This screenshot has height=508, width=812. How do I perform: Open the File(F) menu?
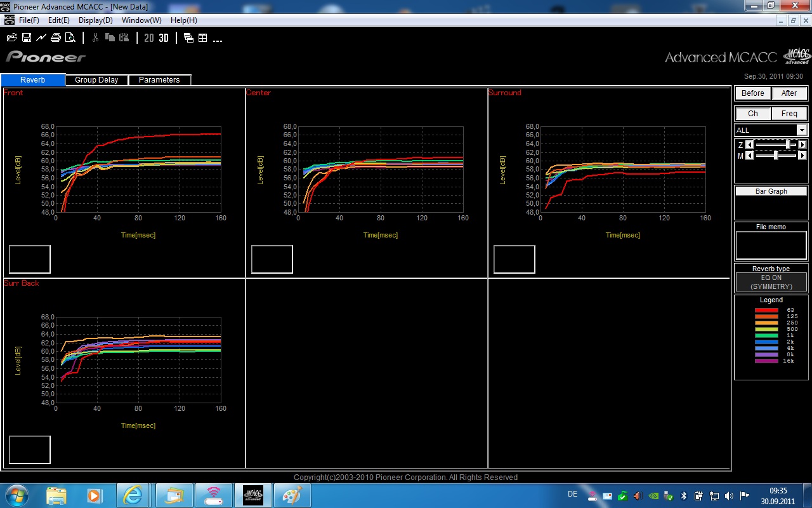coord(29,20)
